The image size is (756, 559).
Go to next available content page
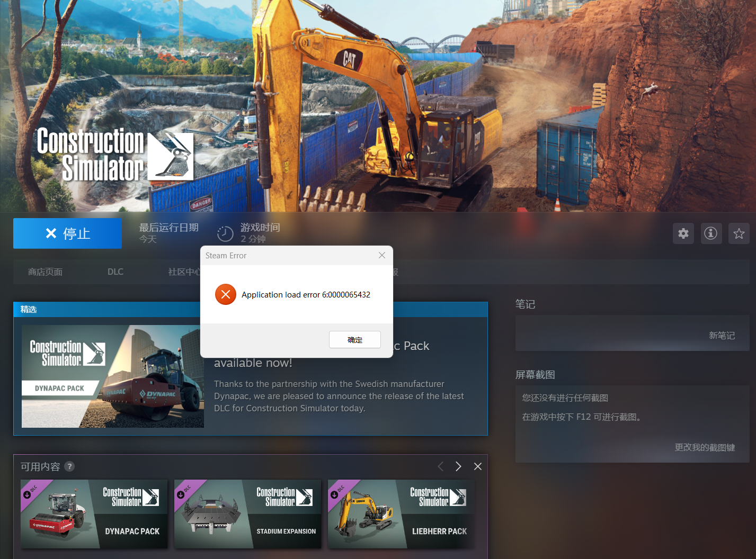pos(458,466)
